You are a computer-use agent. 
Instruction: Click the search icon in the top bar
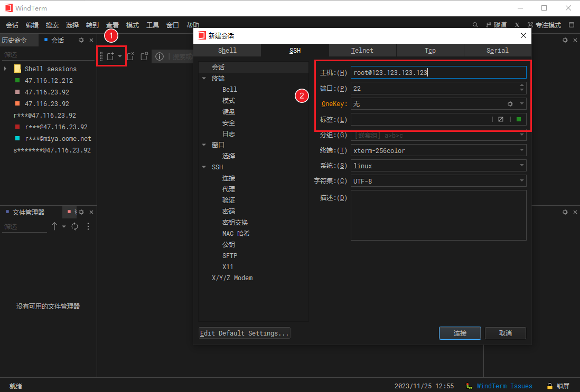[x=475, y=25]
